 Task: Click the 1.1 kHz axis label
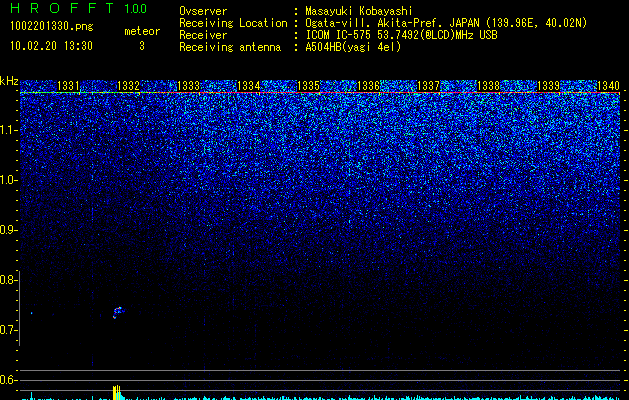pyautogui.click(x=9, y=130)
